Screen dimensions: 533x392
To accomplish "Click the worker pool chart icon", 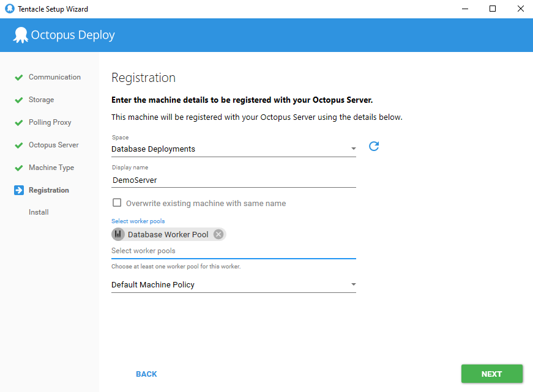I will (117, 234).
